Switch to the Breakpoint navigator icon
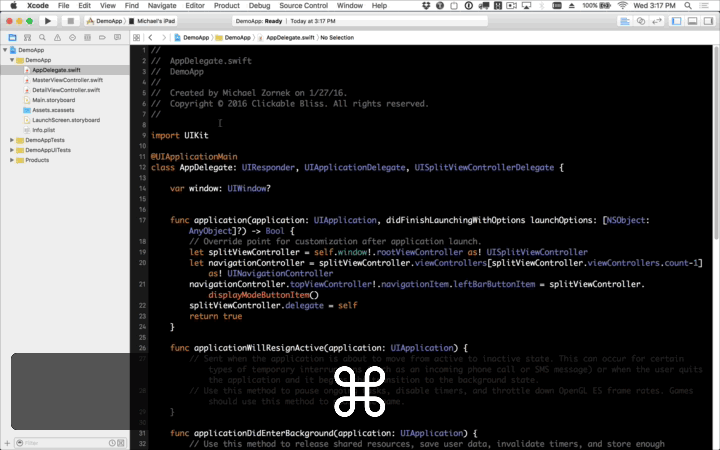The height and width of the screenshot is (450, 720). pyautogui.click(x=102, y=37)
